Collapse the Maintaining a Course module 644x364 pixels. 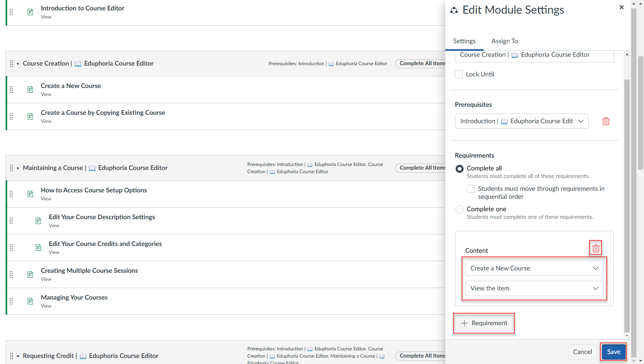(x=18, y=168)
